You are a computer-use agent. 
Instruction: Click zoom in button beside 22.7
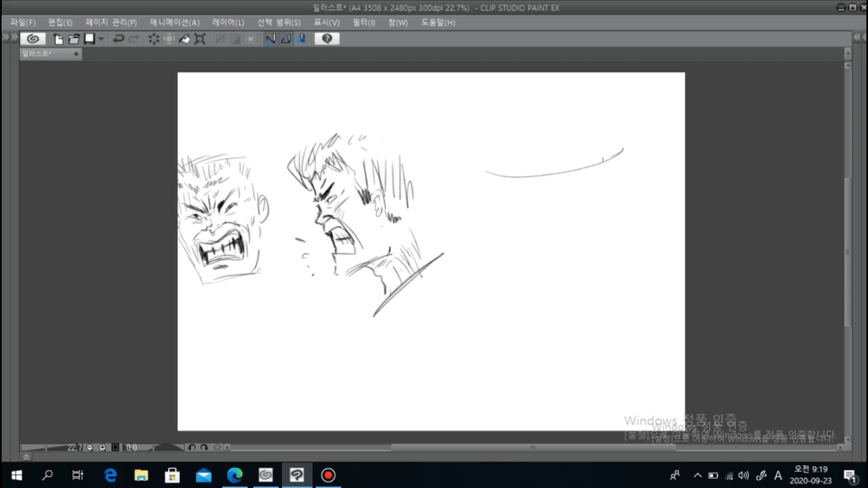[x=102, y=447]
